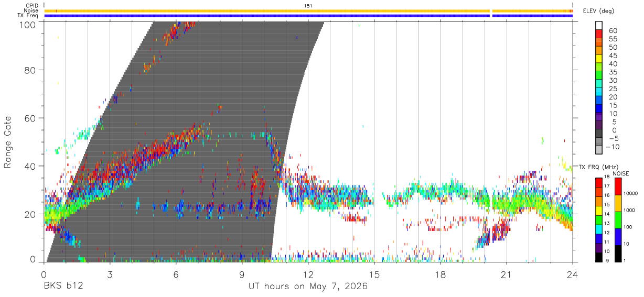Select the red 60-degree elevation swatch
644x297 pixels.
pyautogui.click(x=599, y=34)
